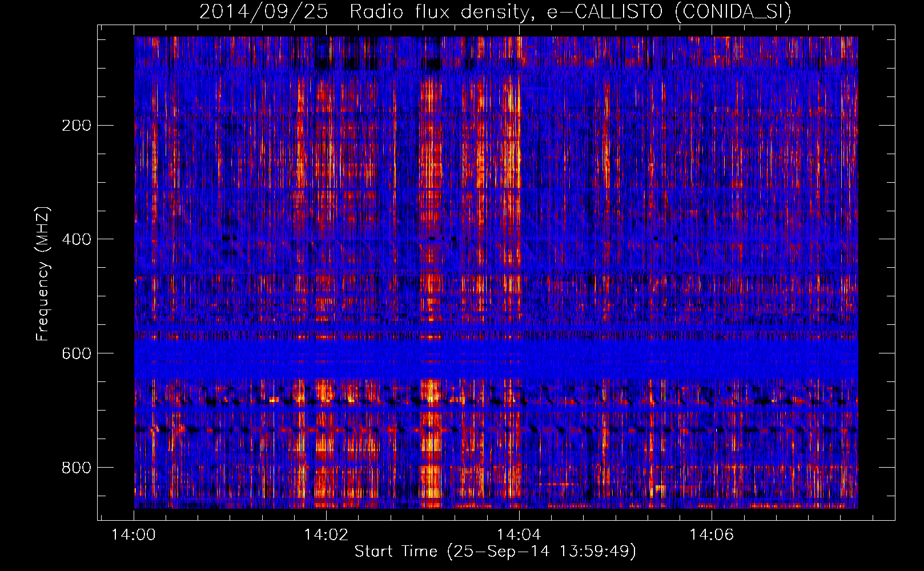924x571 pixels.
Task: Click the 'Start Time (25-Sep-14 13:59:49)' label
Action: (495, 551)
